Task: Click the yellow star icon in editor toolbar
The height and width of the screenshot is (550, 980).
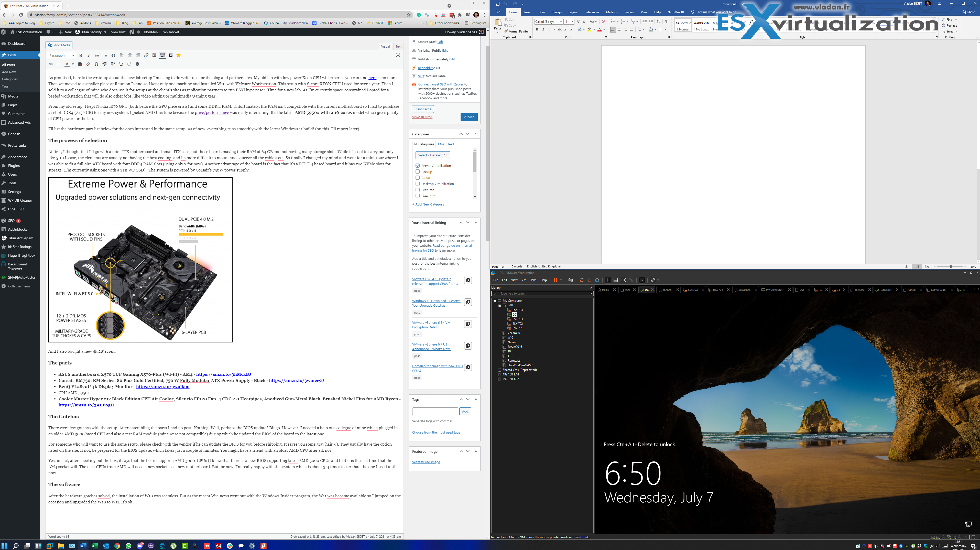Action: [x=179, y=56]
